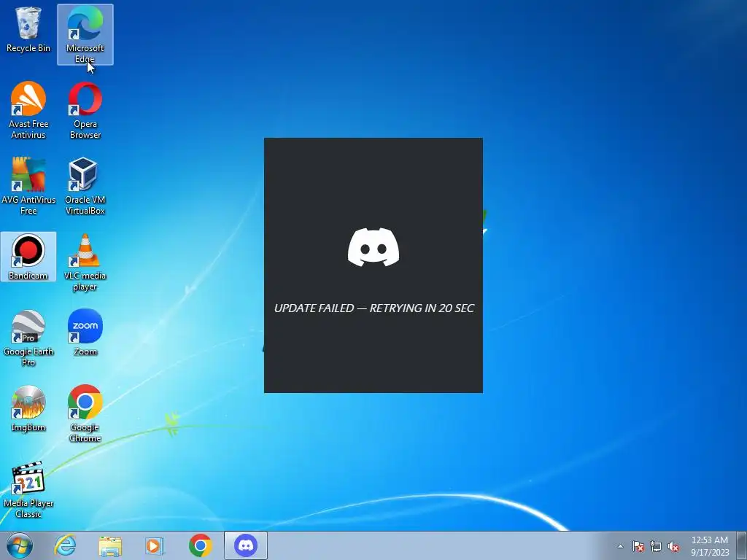747x560 pixels.
Task: Select the Zoom desktop shortcut
Action: (85, 332)
